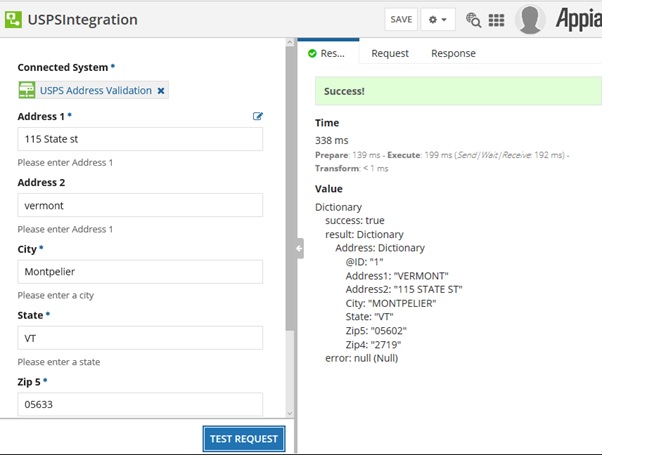Image resolution: width=653 pixels, height=458 pixels.
Task: Switch to the Response tab
Action: coord(453,53)
